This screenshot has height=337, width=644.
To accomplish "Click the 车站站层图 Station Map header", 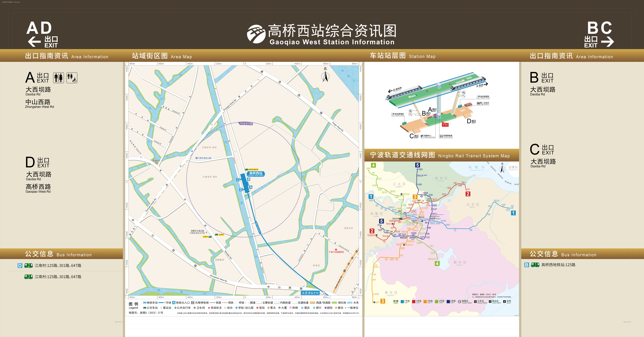I will pyautogui.click(x=403, y=56).
